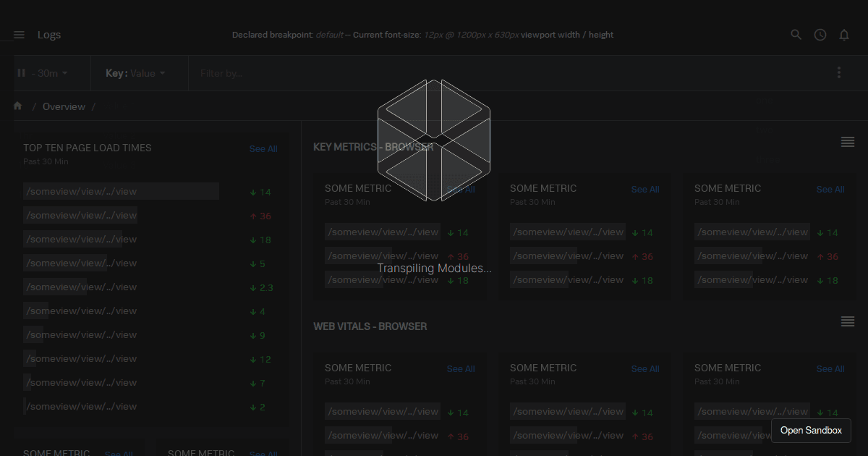This screenshot has width=868, height=456.
Task: Open the notifications bell
Action: pos(844,35)
